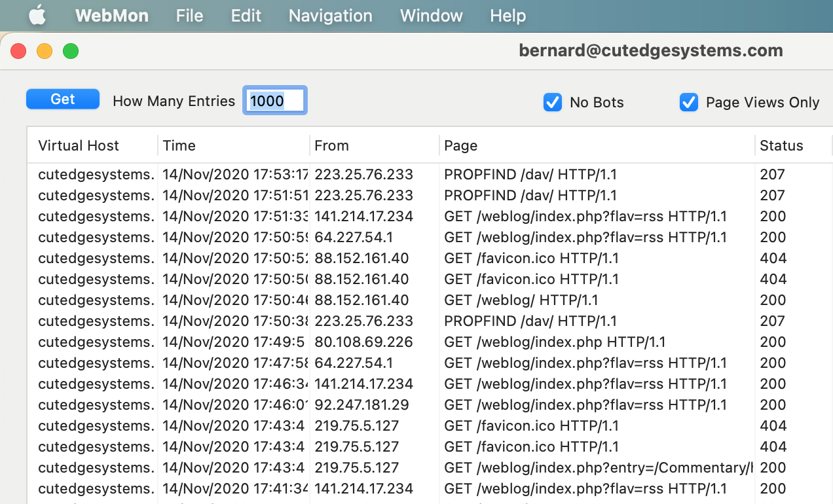Click the Get button

[63, 99]
